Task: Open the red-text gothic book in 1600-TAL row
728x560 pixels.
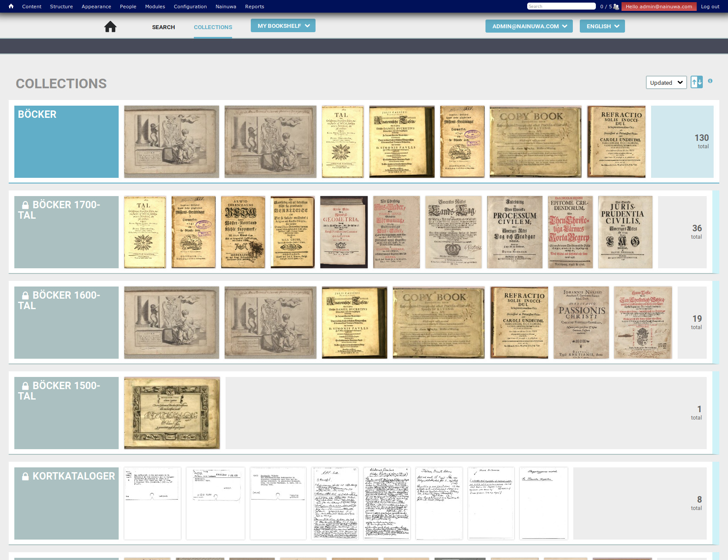Action: [643, 323]
